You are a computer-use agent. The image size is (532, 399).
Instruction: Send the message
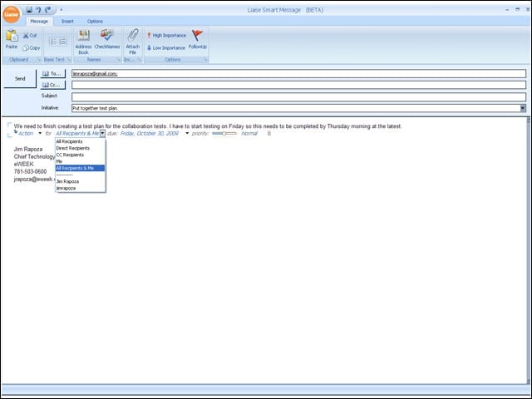pos(20,78)
